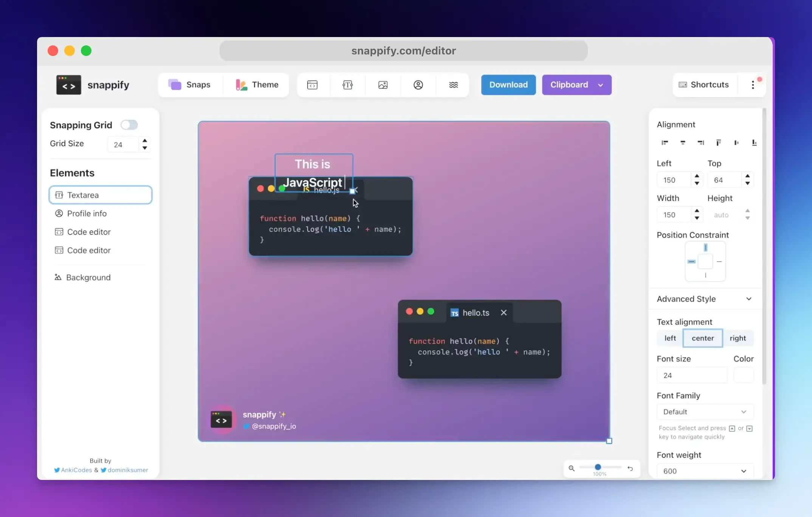Open the Shortcuts button

click(704, 85)
